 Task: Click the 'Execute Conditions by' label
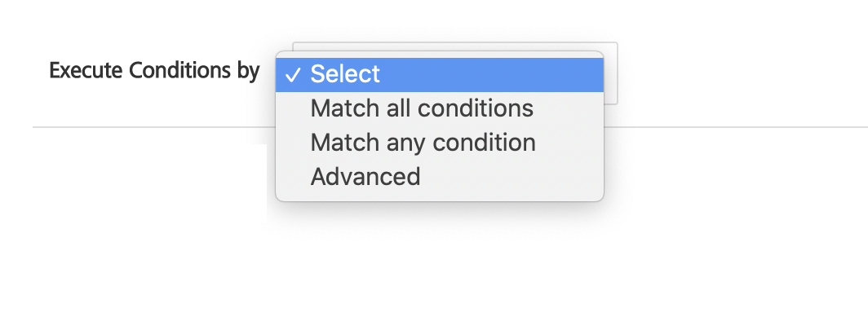click(154, 71)
